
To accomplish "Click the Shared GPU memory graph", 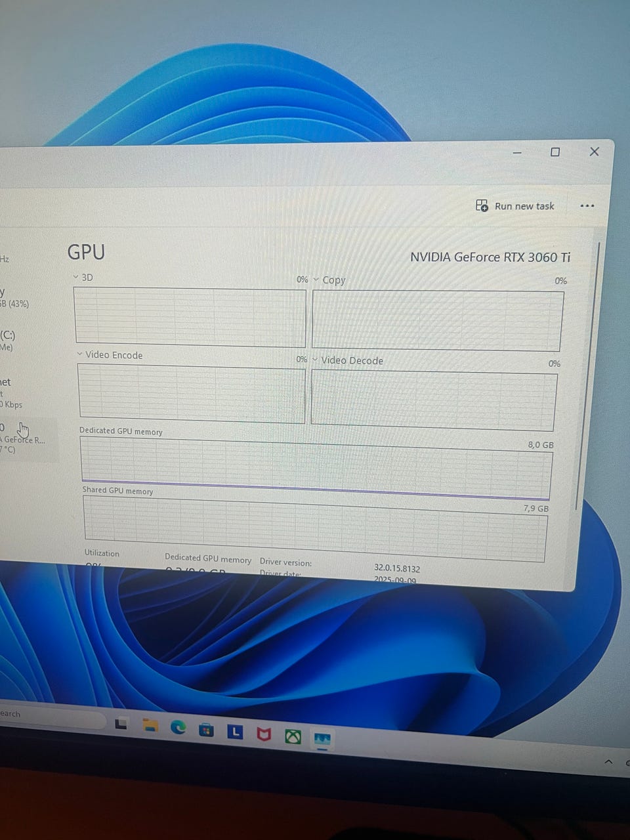I will coord(316,529).
